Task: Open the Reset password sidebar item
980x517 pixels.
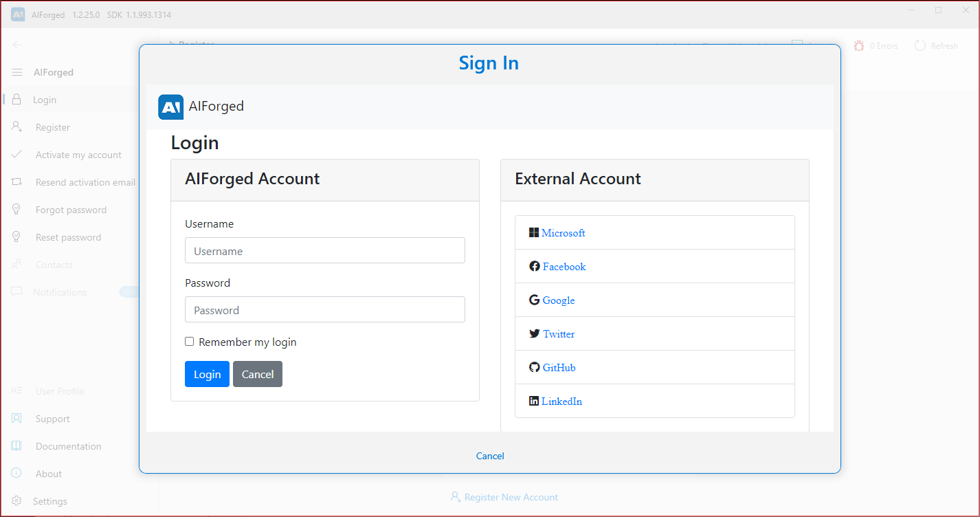Action: point(68,237)
